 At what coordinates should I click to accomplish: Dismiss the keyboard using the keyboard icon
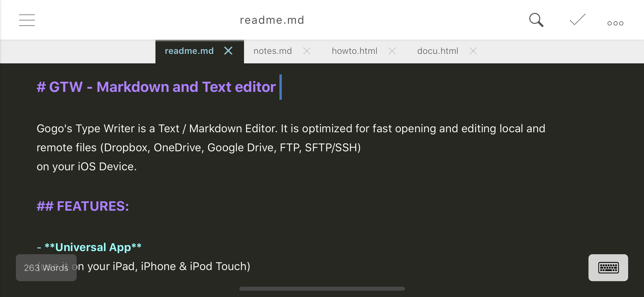[608, 267]
